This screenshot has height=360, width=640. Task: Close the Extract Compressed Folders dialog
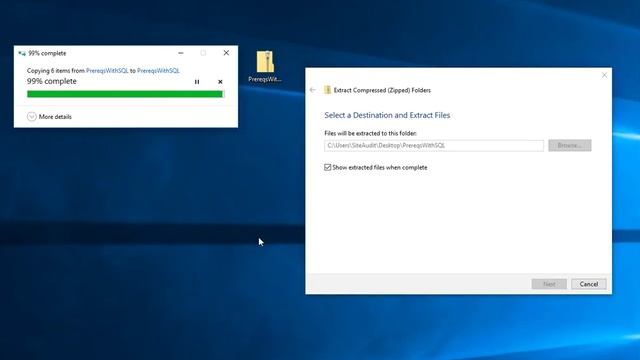click(x=604, y=75)
